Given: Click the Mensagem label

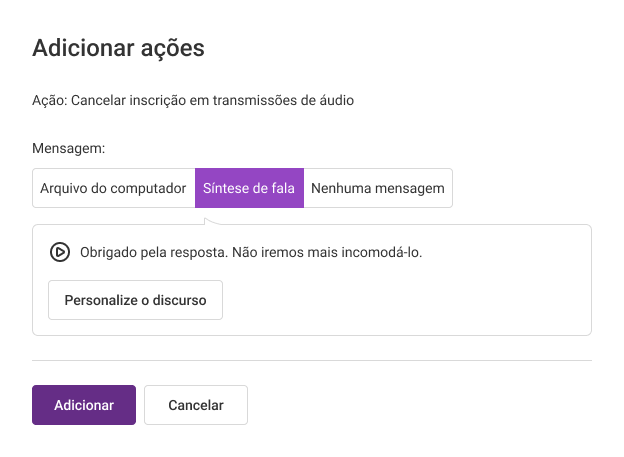Looking at the screenshot, I should (x=68, y=148).
